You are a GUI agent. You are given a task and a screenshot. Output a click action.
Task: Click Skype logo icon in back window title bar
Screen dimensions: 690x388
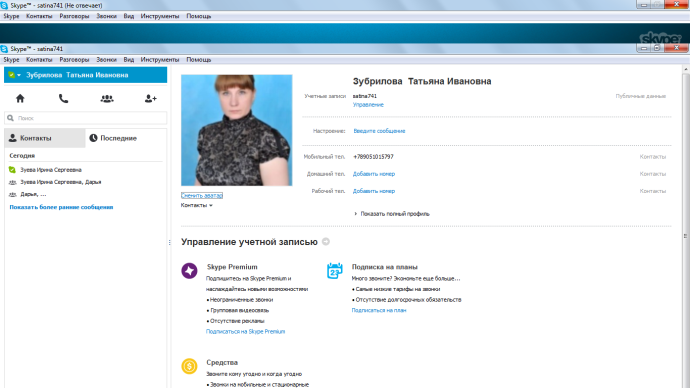pyautogui.click(x=4, y=5)
